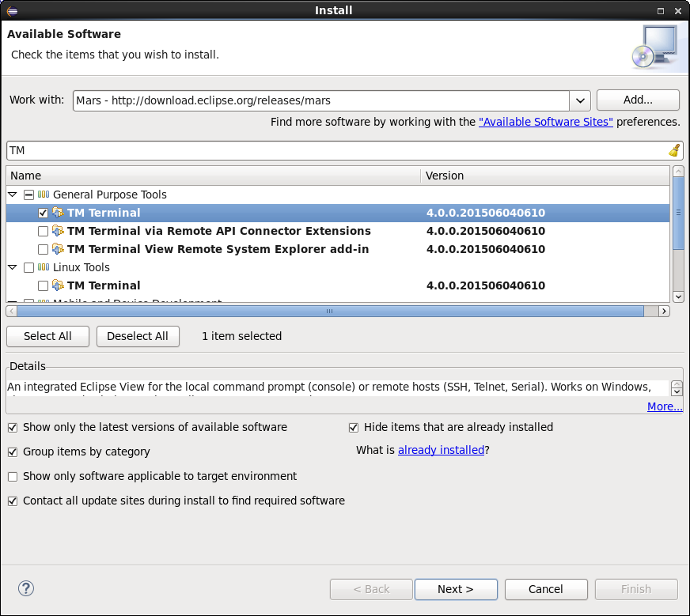This screenshot has width=690, height=616.
Task: Click Deselect All button
Action: [x=138, y=336]
